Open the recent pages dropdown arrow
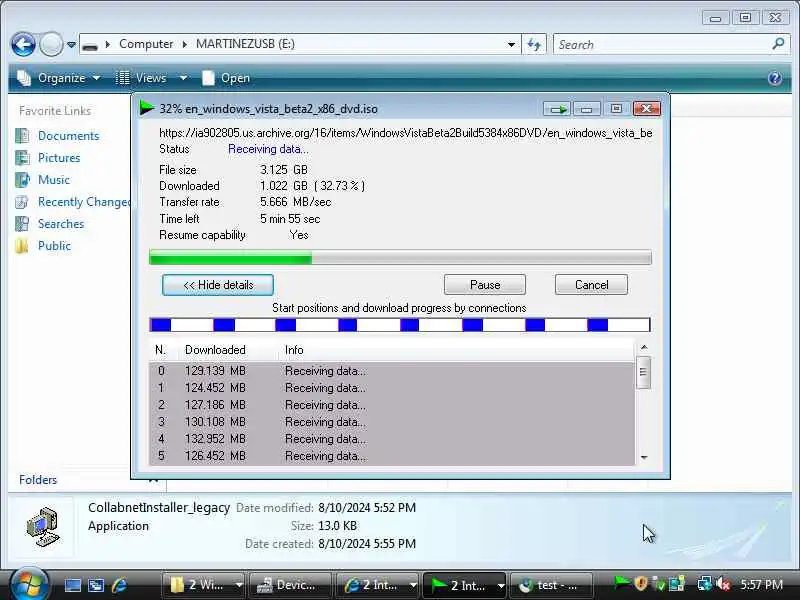Viewport: 800px width, 600px height. click(71, 45)
